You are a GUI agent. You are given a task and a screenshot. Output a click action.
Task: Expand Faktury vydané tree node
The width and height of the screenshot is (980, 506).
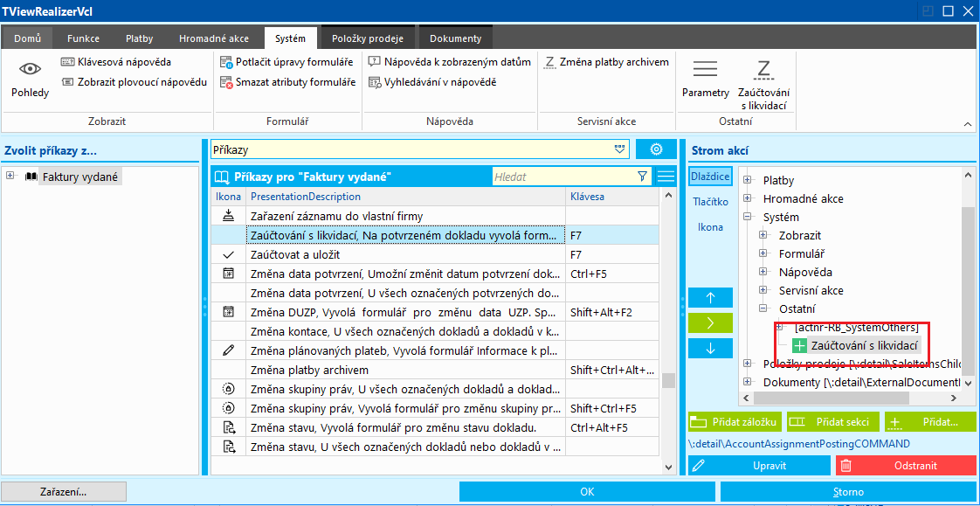[10, 177]
